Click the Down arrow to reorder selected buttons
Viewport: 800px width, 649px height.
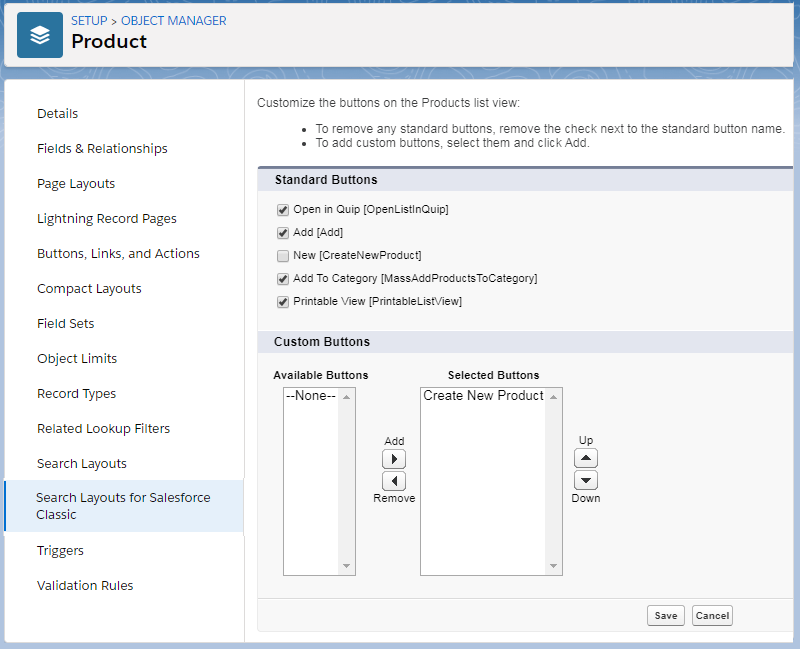click(585, 480)
